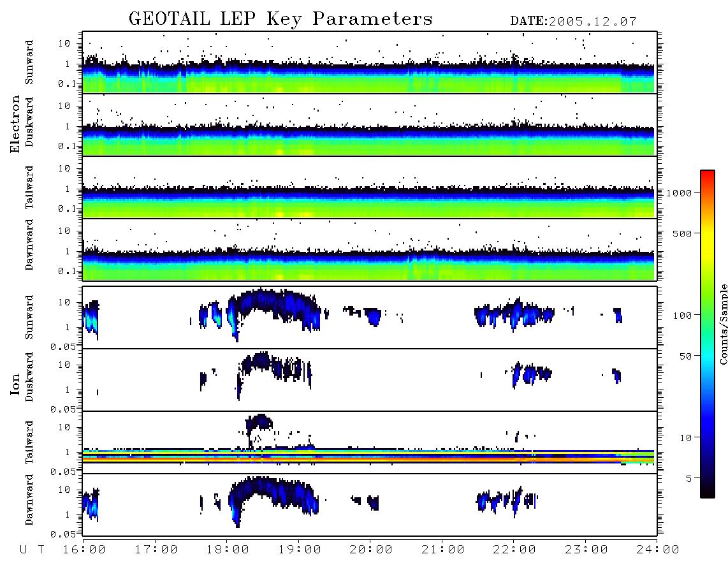This screenshot has width=728, height=561.
Task: Click the Ion Tailward blob above 10 near 18:30
Action: tap(259, 423)
